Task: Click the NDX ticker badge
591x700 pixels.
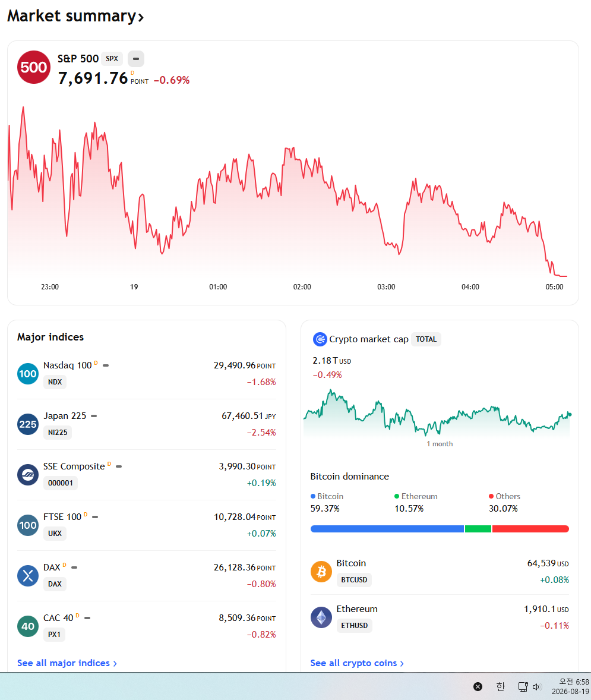Action: point(55,382)
